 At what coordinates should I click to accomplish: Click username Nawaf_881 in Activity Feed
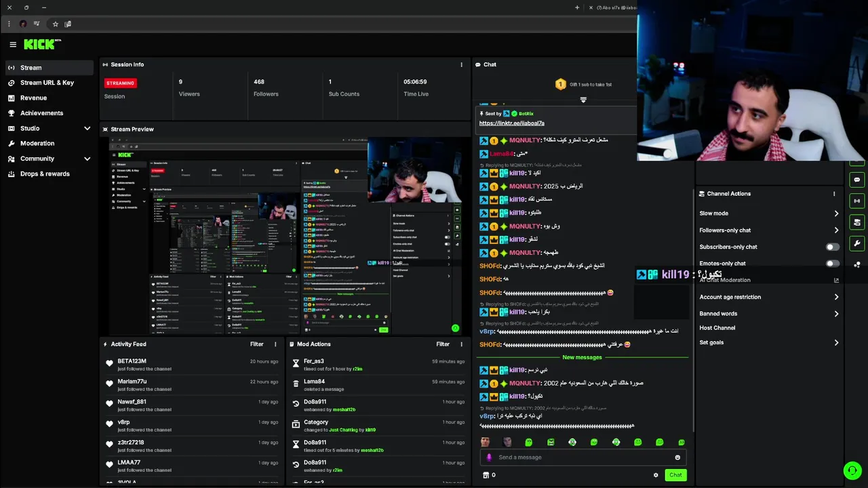click(x=132, y=402)
